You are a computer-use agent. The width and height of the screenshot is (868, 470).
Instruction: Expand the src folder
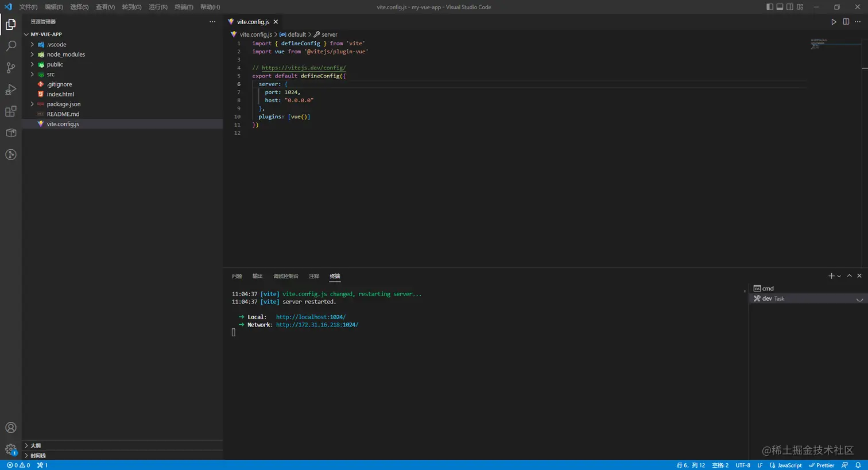point(33,74)
